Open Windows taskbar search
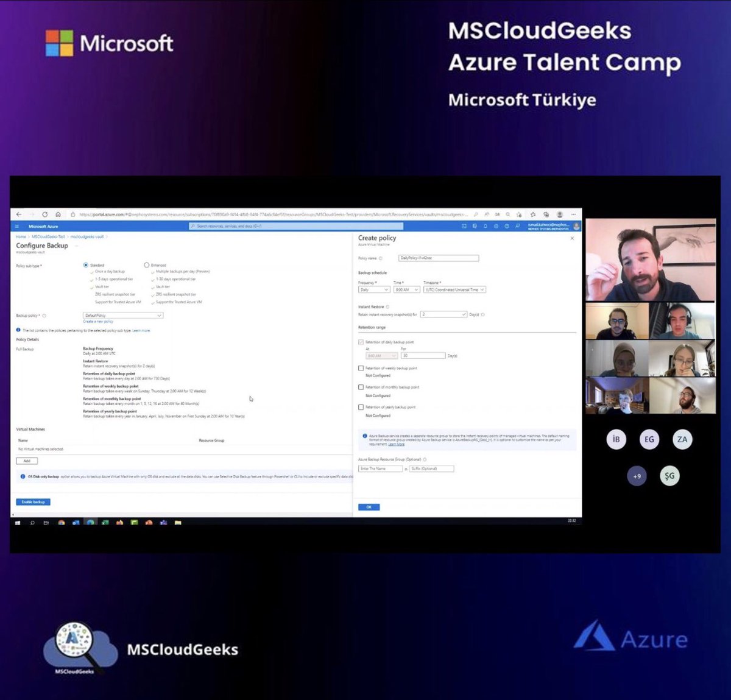The width and height of the screenshot is (731, 700). click(32, 522)
